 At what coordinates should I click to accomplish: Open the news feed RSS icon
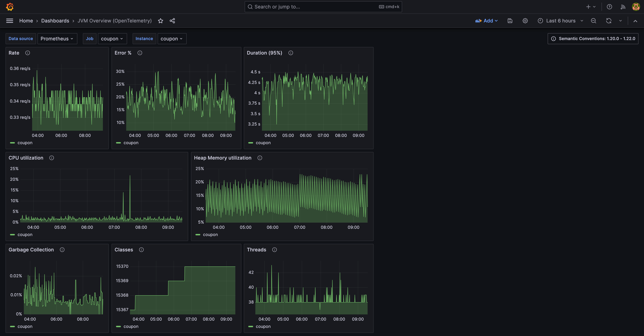(623, 7)
